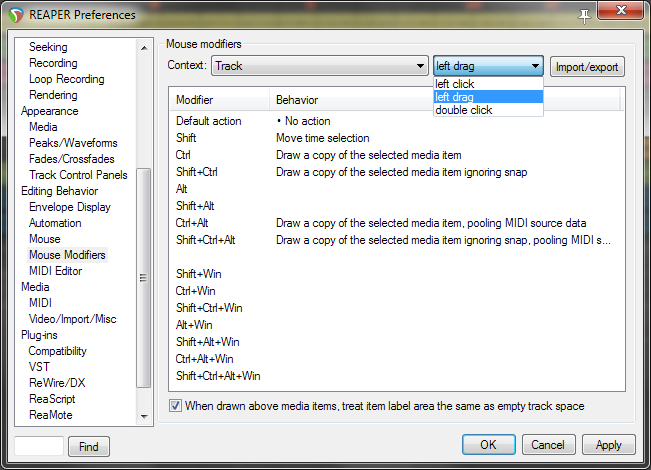Select the Ctrl+Alt modifier row
The width and height of the screenshot is (651, 470).
coord(396,223)
